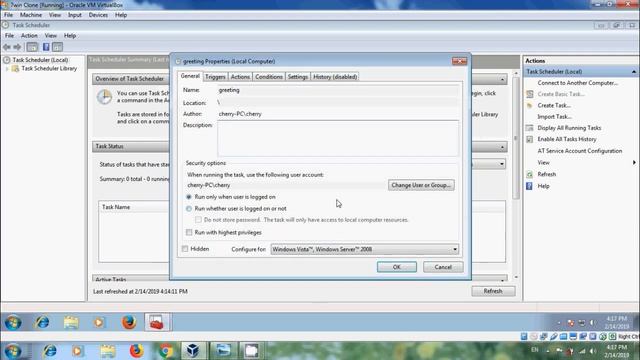The image size is (640, 360).
Task: Click Connect to Another Computer link
Action: pos(578,83)
